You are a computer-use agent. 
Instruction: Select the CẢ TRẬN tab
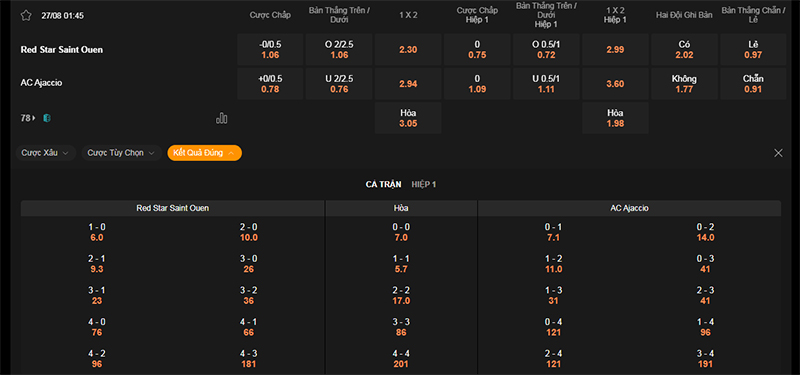(383, 185)
